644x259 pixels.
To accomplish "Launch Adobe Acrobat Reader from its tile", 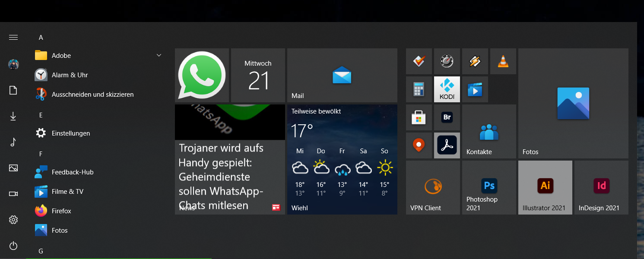I will (x=447, y=145).
